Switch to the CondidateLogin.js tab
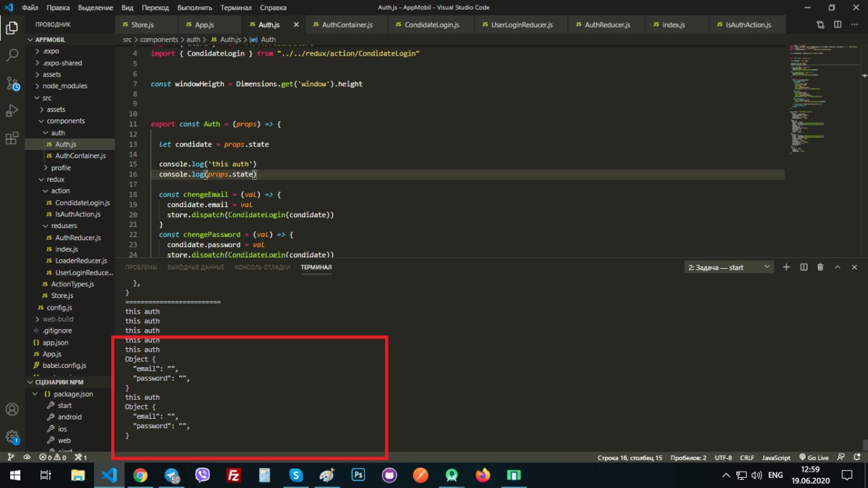 (x=431, y=24)
